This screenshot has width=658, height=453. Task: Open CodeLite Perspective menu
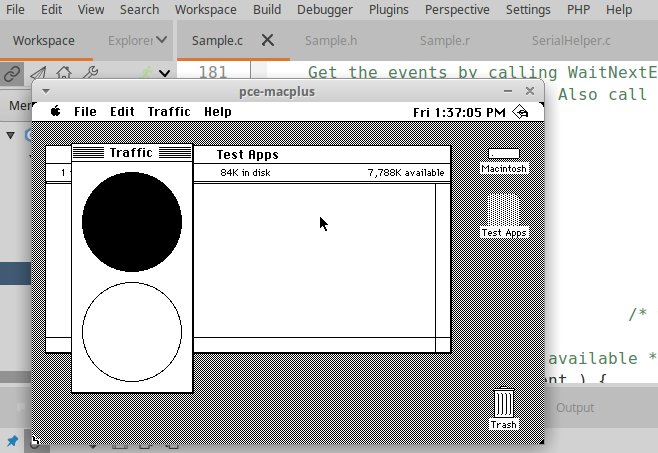point(457,9)
